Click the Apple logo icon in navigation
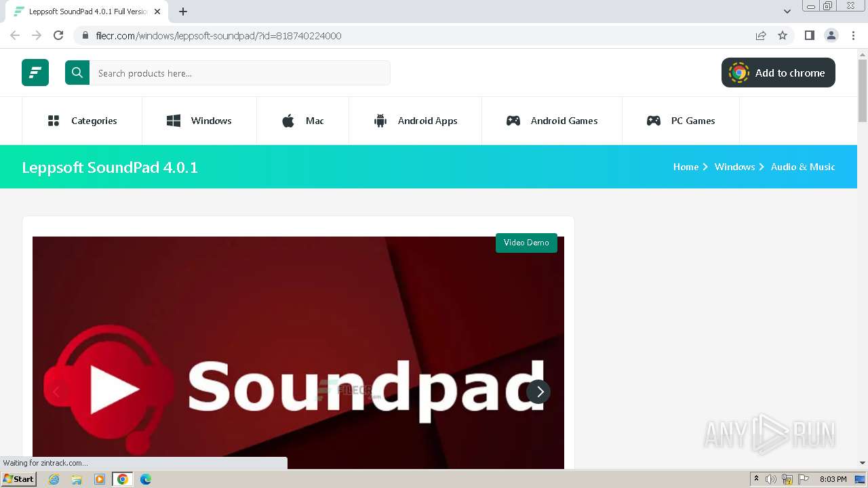Viewport: 868px width, 488px height. [x=288, y=121]
